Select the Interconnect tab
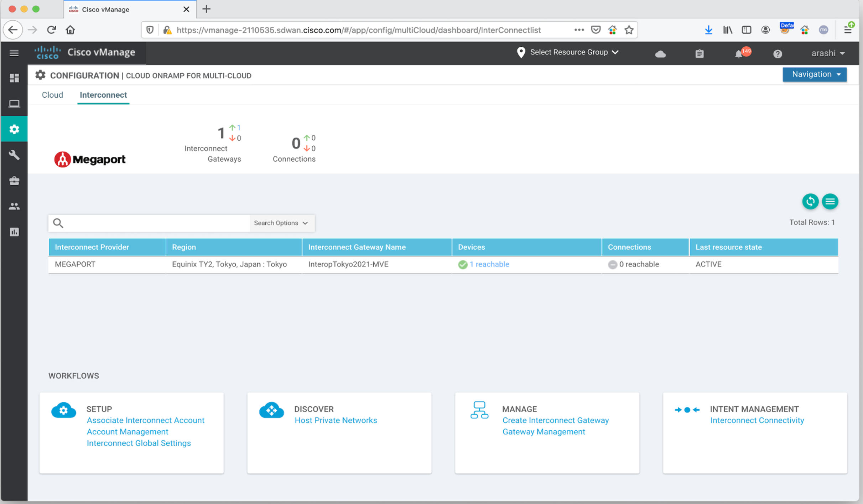Screen dimensions: 863x504 pos(103,95)
